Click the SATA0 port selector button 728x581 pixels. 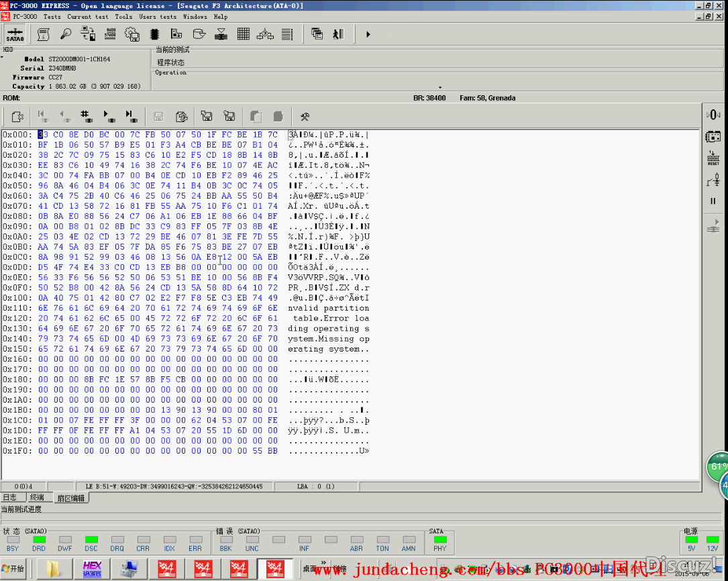click(15, 34)
